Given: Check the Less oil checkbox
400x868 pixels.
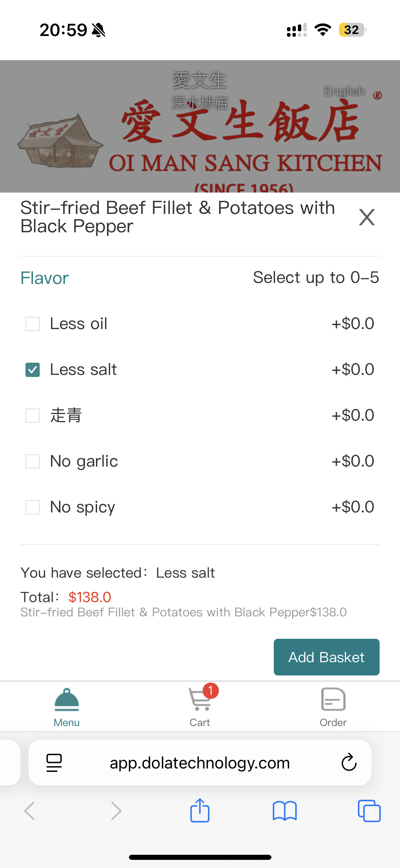Looking at the screenshot, I should point(33,324).
